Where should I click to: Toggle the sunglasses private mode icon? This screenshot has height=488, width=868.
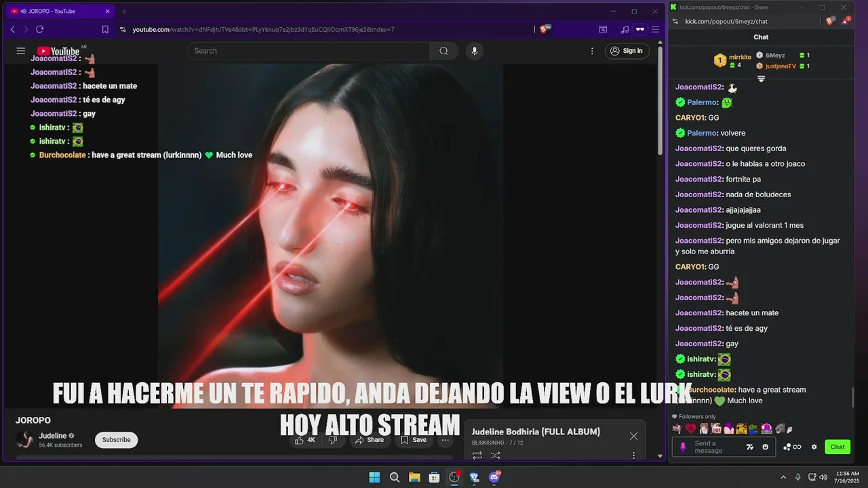tap(639, 29)
